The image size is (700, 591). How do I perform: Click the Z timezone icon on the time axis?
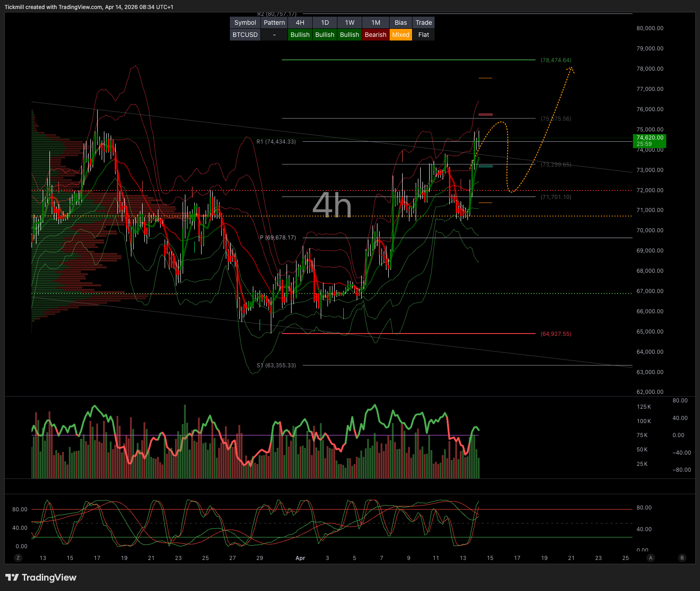[18, 558]
